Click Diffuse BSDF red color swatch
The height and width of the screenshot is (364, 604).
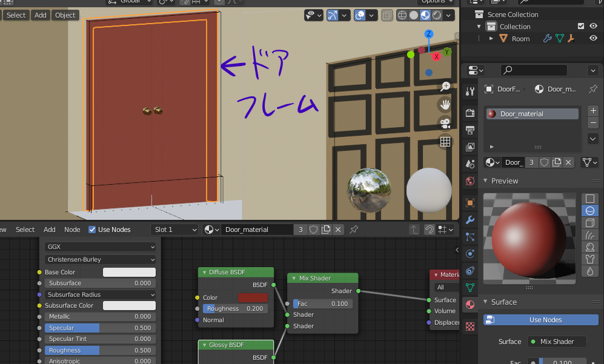point(253,298)
